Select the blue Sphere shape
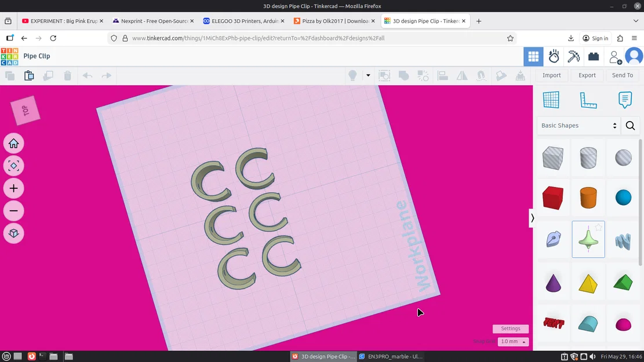 [x=623, y=197]
